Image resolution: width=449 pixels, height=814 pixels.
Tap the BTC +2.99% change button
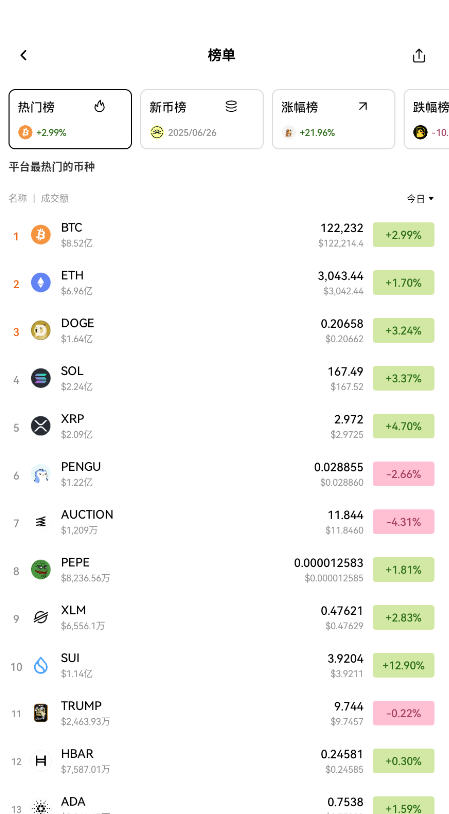coord(403,235)
